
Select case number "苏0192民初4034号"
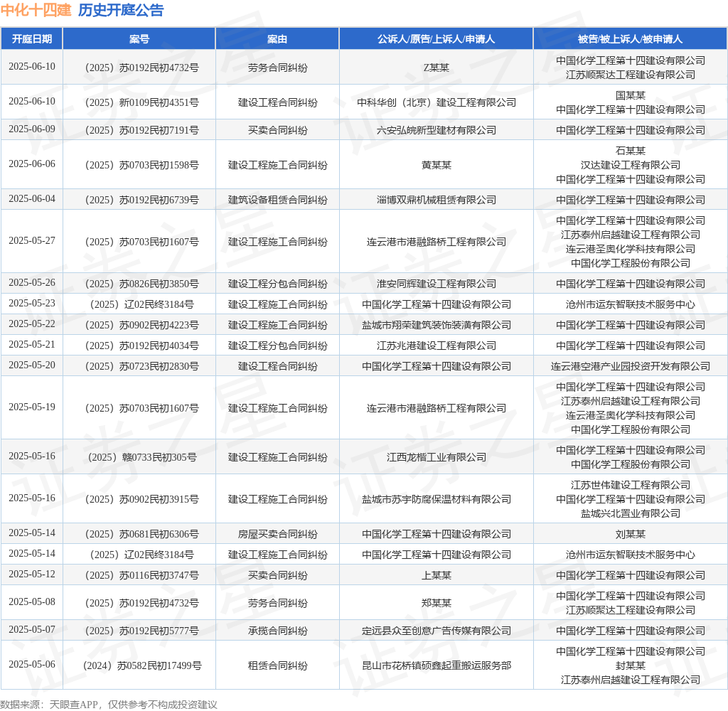coord(159,346)
